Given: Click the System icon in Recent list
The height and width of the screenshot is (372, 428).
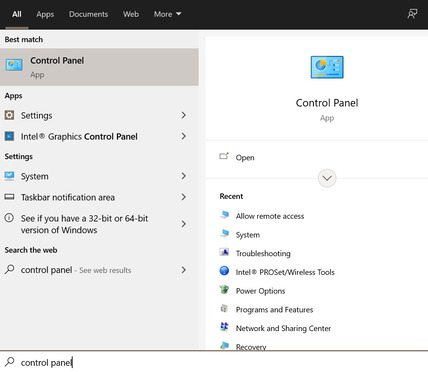Looking at the screenshot, I should [x=225, y=234].
